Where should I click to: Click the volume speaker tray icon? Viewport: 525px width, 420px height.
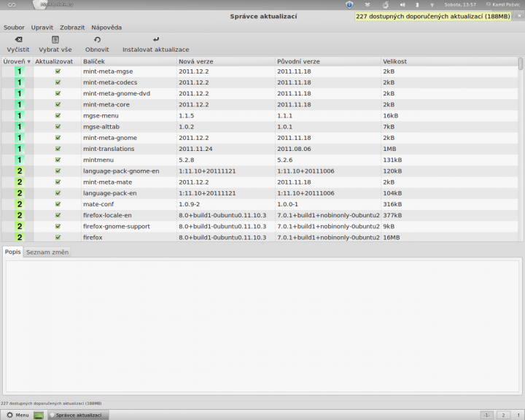pyautogui.click(x=402, y=4)
